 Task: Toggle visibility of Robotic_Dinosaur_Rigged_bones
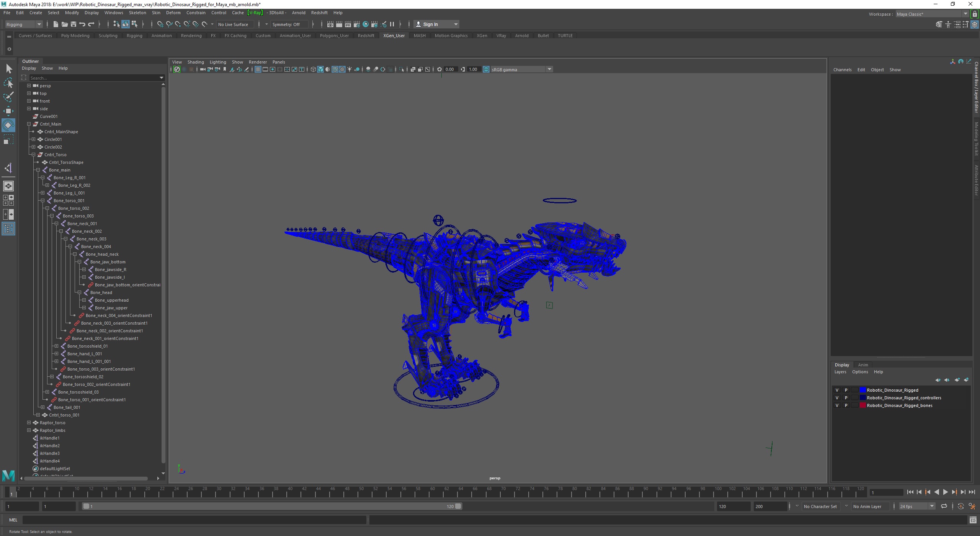pos(835,405)
